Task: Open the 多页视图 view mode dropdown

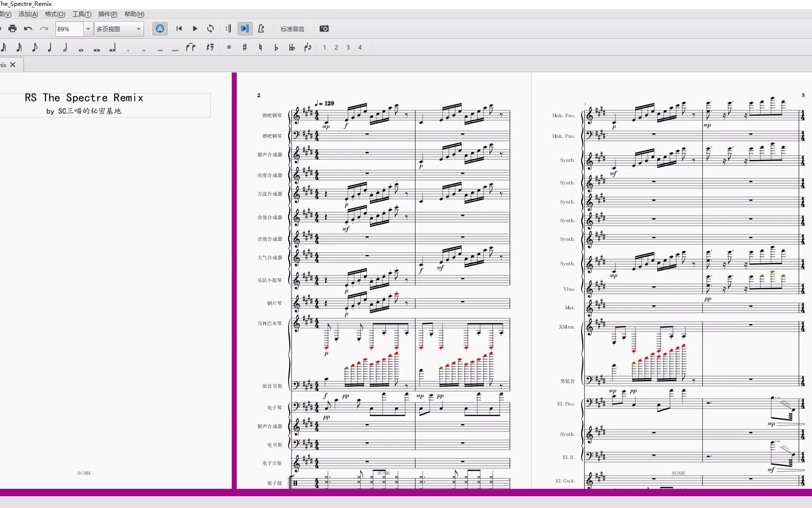Action: coord(119,29)
